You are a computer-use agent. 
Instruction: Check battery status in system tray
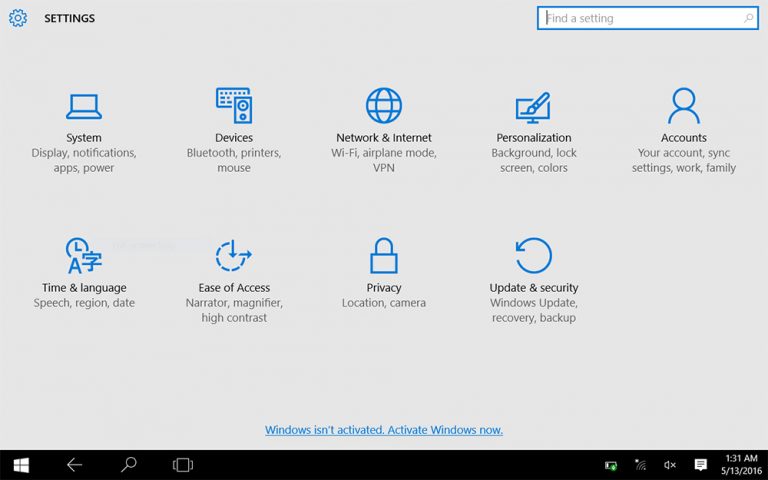(611, 466)
